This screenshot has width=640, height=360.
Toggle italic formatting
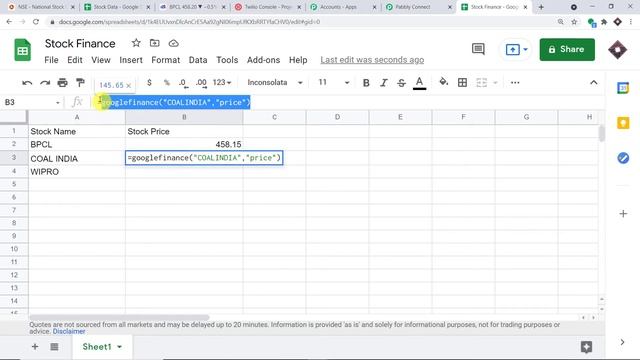tap(384, 83)
